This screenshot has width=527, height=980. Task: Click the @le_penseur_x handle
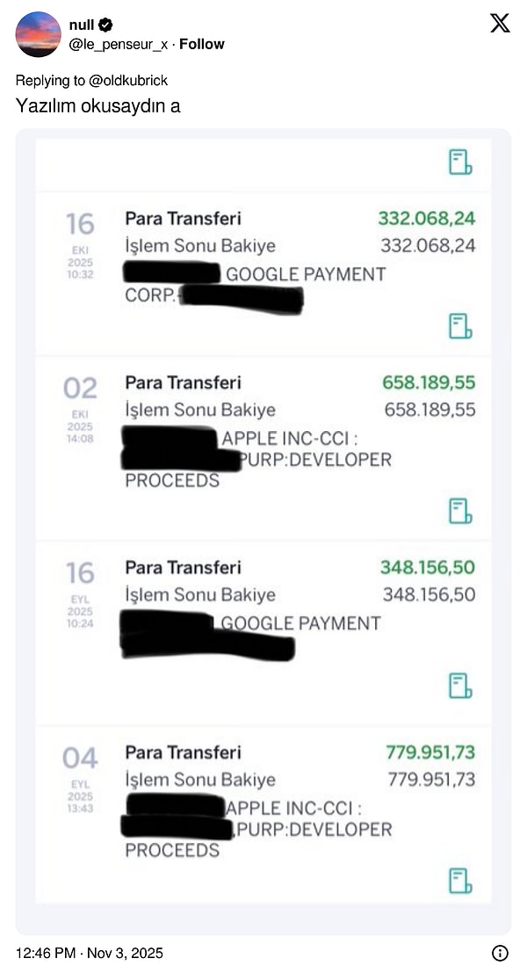click(x=116, y=44)
